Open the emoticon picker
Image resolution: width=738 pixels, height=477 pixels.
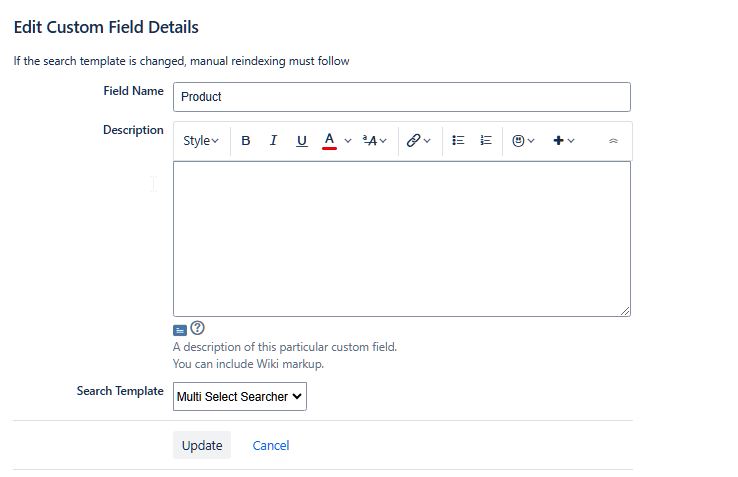(x=523, y=141)
